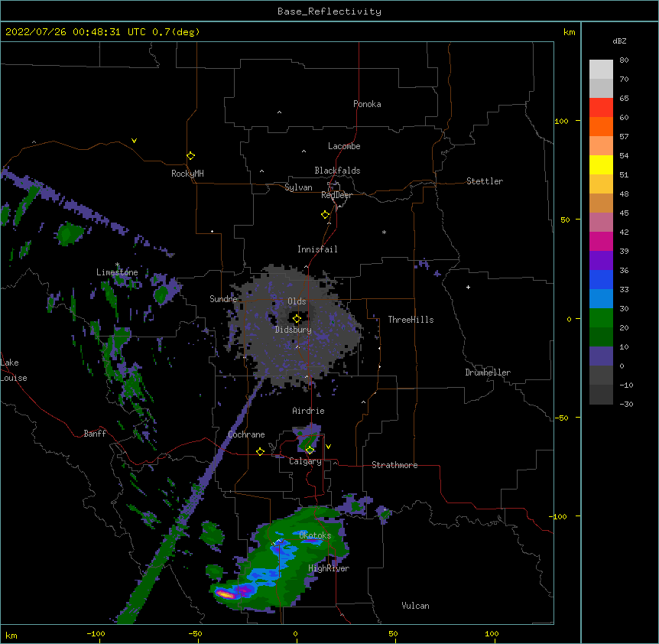The width and height of the screenshot is (659, 644).
Task: Click the radar site diamond between Olds and Didsbury
Action: pyautogui.click(x=297, y=319)
